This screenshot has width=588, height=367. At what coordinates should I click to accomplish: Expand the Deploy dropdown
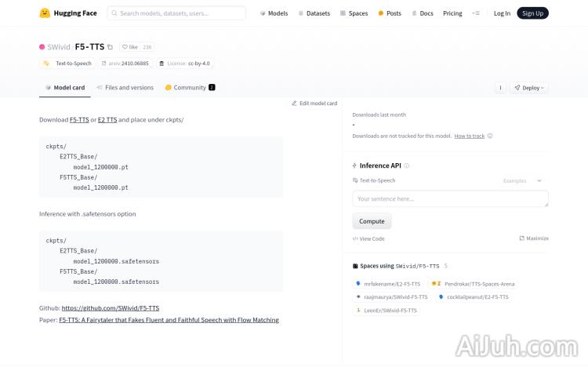point(528,88)
